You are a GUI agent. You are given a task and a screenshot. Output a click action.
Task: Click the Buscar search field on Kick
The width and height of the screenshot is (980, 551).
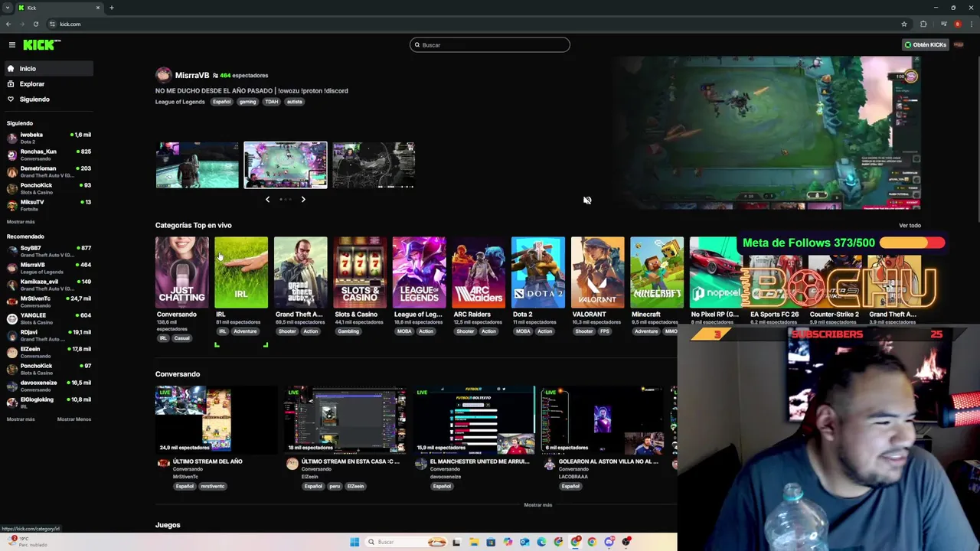[x=490, y=45]
